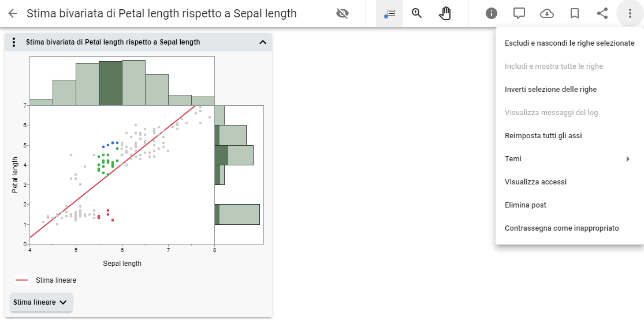The width and height of the screenshot is (644, 322).
Task: Open the comments speech bubble icon
Action: point(519,13)
